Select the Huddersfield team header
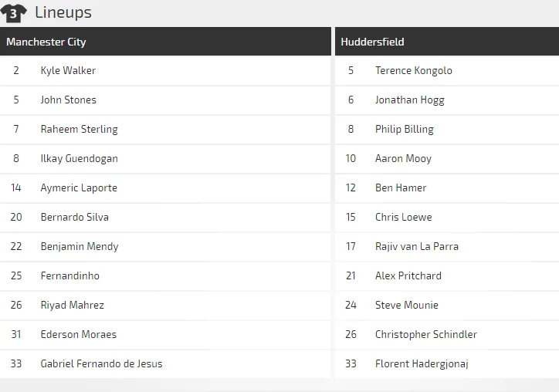 (x=372, y=42)
